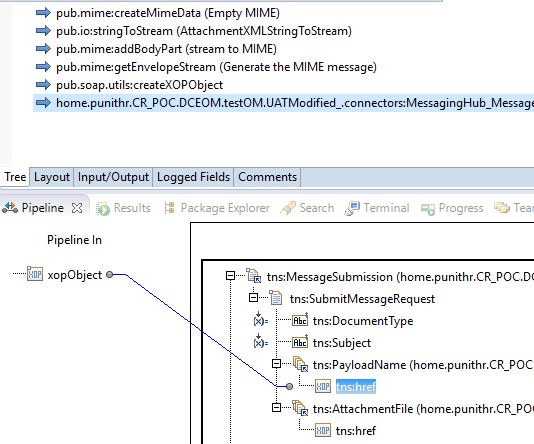Open the Package Explorer view tab
This screenshot has width=534, height=444.
pyautogui.click(x=217, y=208)
